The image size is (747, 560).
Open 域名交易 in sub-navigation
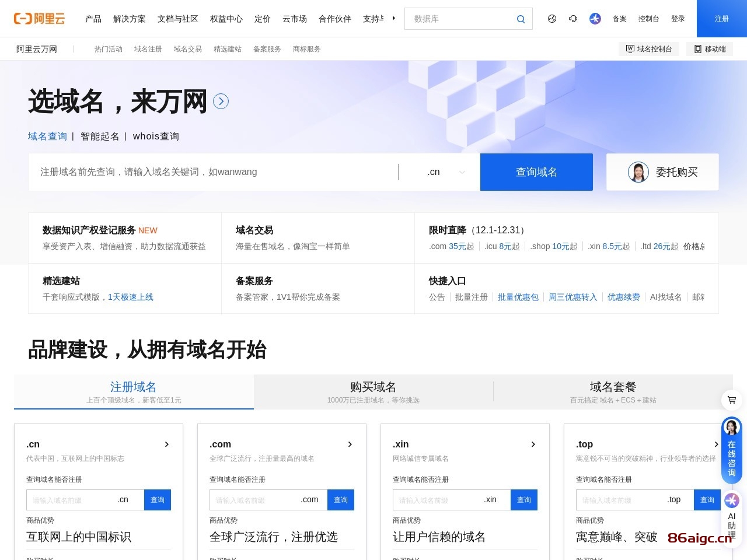[188, 49]
